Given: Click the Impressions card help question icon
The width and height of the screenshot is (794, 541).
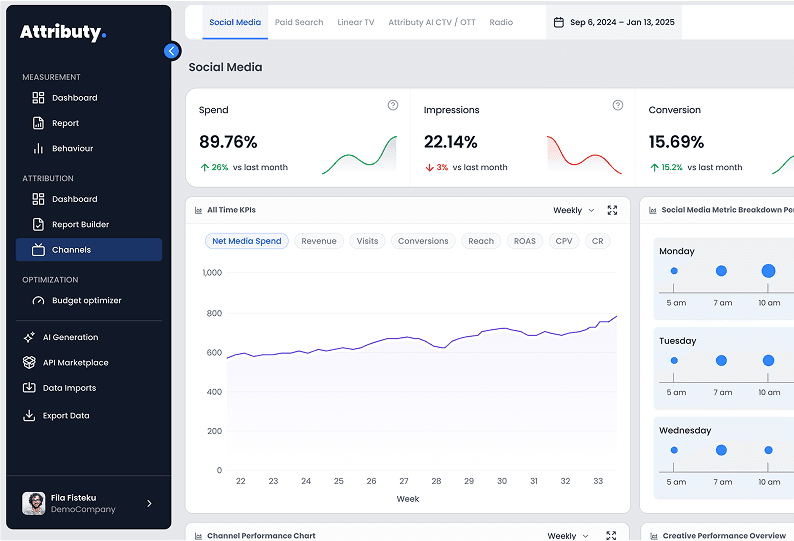Looking at the screenshot, I should click(618, 105).
